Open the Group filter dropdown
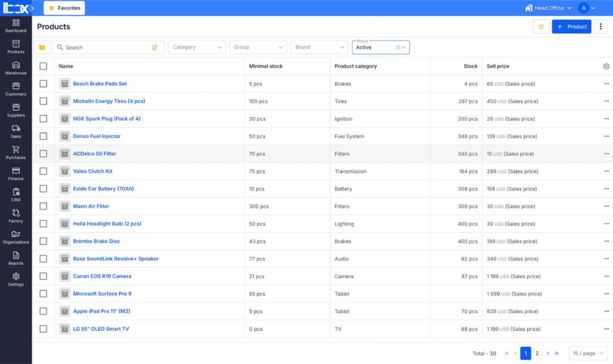 click(258, 47)
